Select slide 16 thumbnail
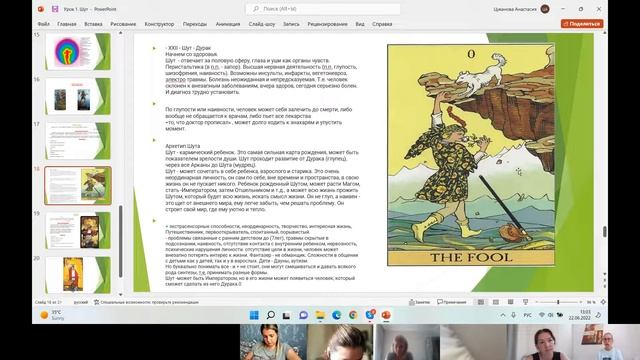The height and width of the screenshot is (360, 640). pos(78,96)
